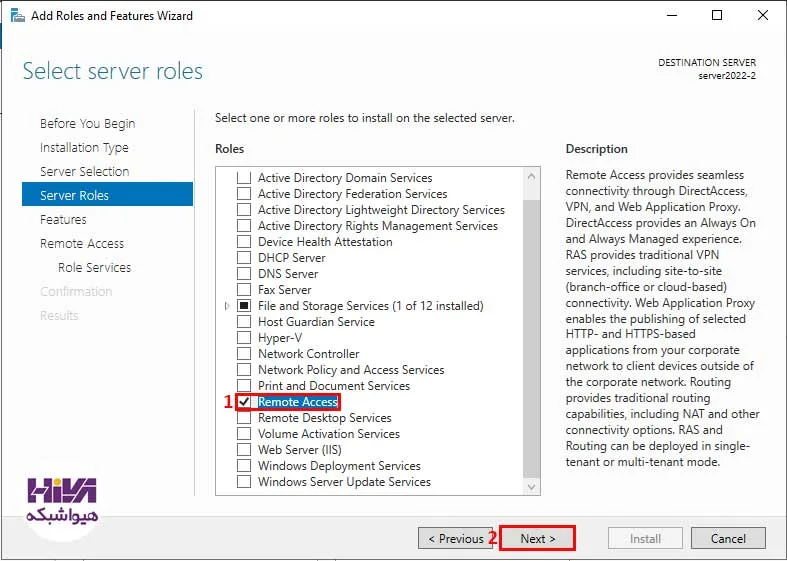Go to Before You Begin step
Screen dimensions: 787x561
point(87,123)
